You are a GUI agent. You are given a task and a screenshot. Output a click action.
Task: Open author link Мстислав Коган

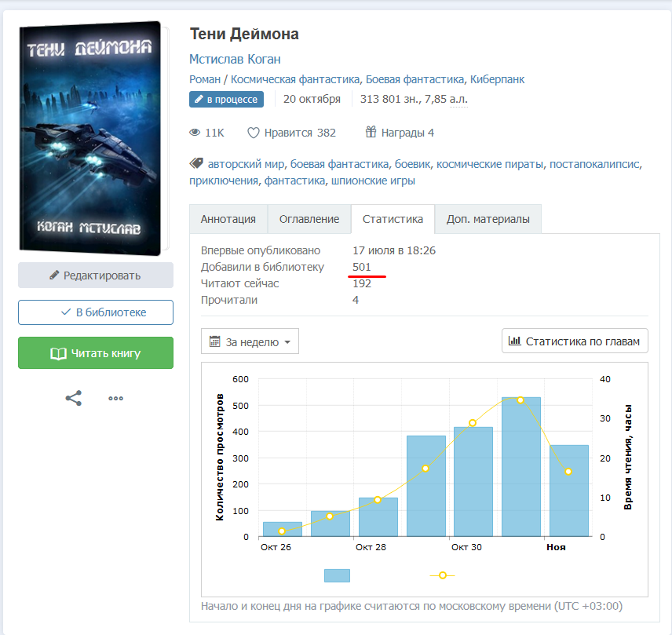point(235,59)
